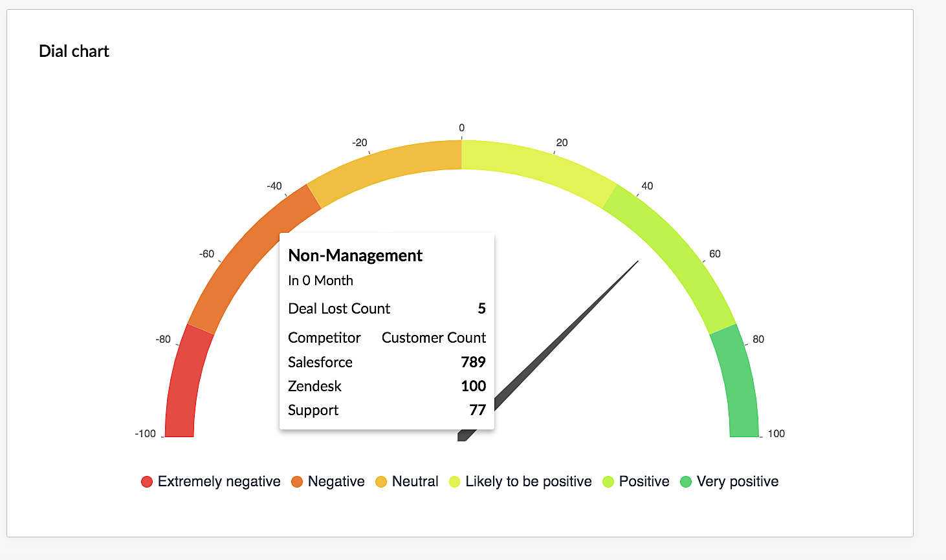The height and width of the screenshot is (560, 946).
Task: Click the Salesforce row in the tooltip
Action: point(386,362)
